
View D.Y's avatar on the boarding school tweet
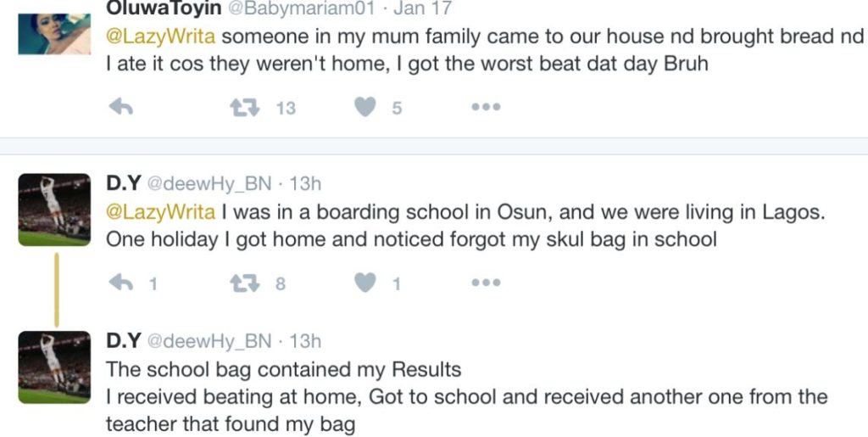click(53, 210)
